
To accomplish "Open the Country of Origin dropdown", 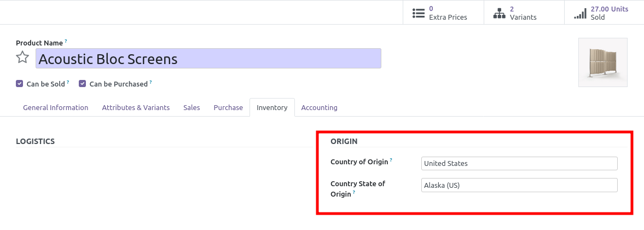I will pyautogui.click(x=519, y=163).
